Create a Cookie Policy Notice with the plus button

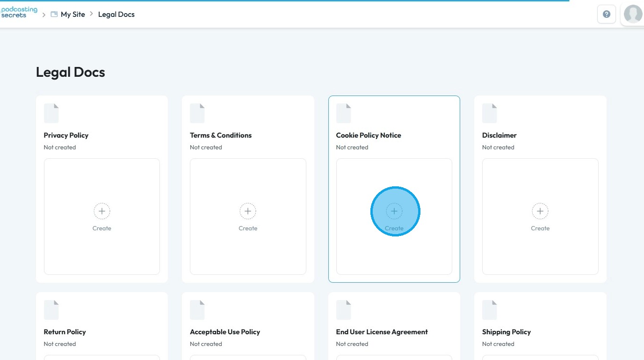tap(394, 211)
